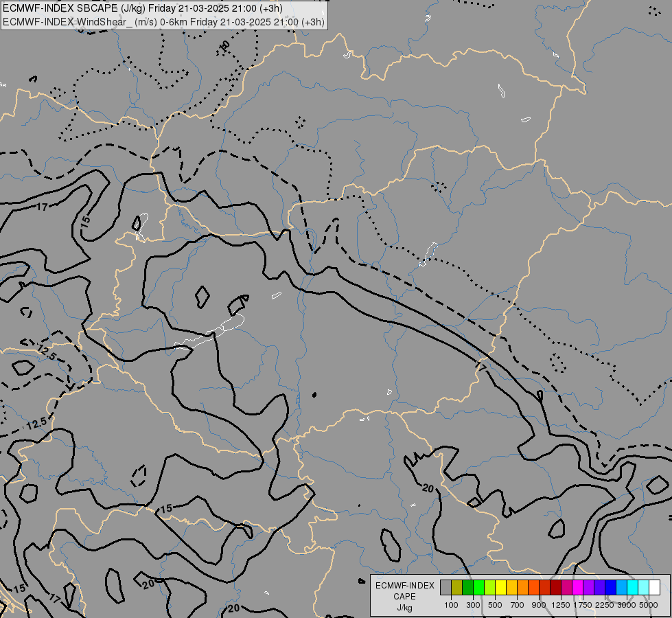Select the pure blue legend swatch
Image resolution: width=672 pixels, height=618 pixels.
(611, 587)
